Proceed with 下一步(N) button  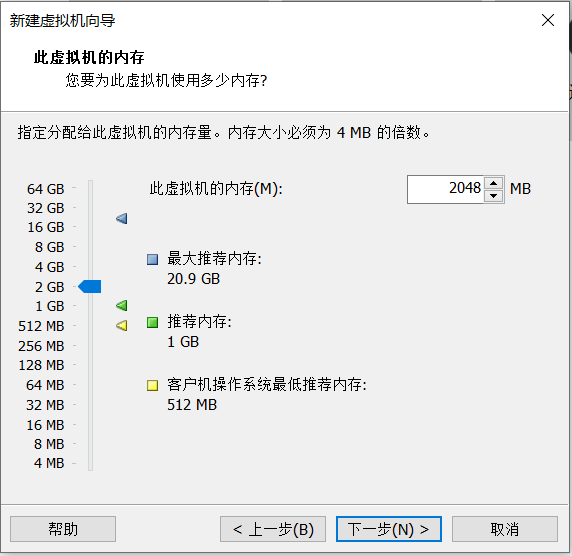click(x=389, y=529)
